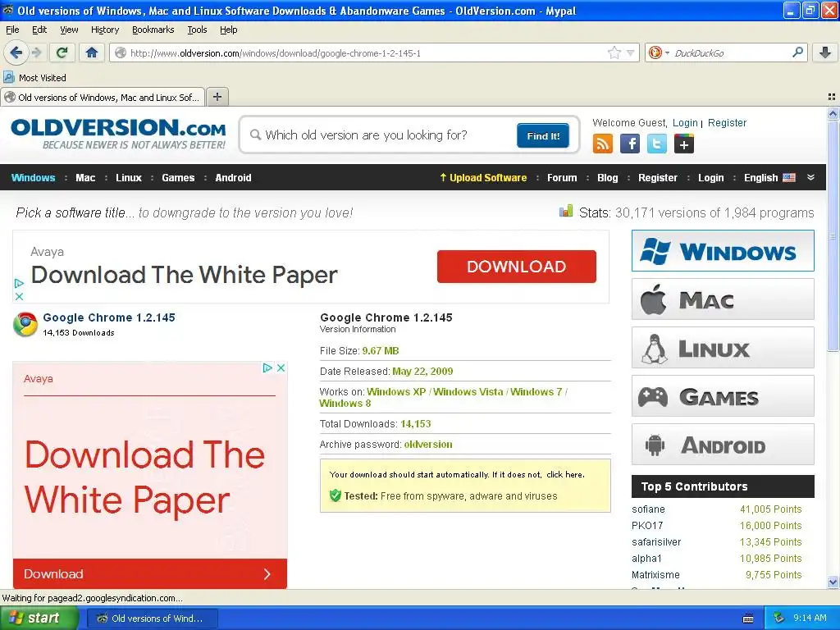Open the Blog nav link

pyautogui.click(x=608, y=177)
